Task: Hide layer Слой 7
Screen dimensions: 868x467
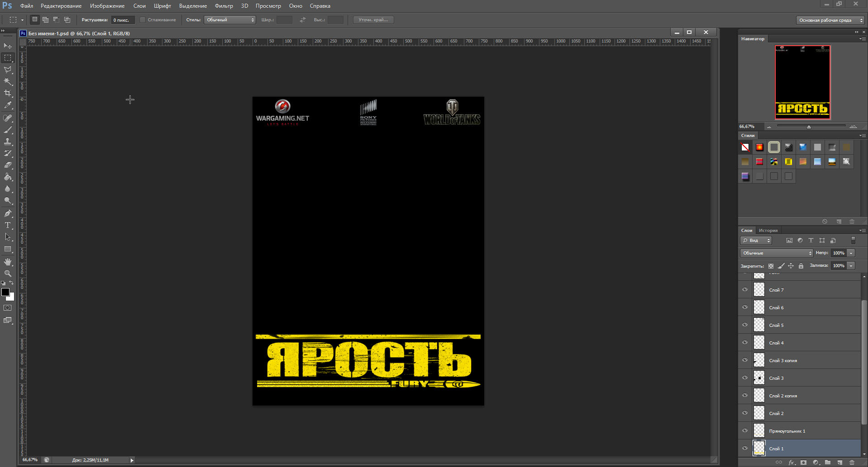Action: [x=745, y=290]
